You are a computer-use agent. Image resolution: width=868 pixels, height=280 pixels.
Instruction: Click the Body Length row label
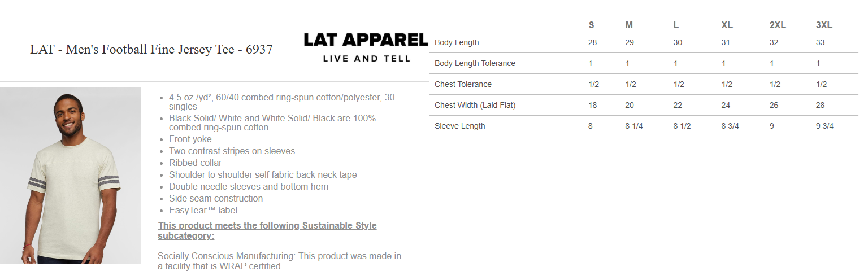(457, 42)
